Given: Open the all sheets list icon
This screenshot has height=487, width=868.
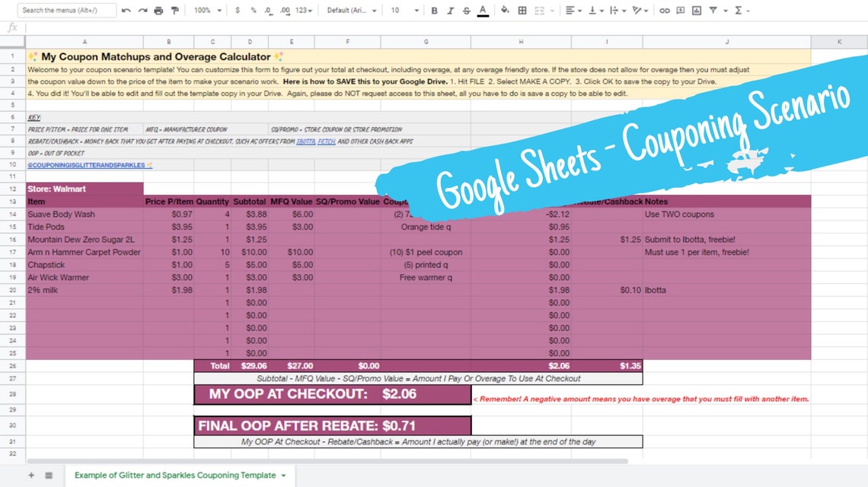Looking at the screenshot, I should [x=48, y=475].
